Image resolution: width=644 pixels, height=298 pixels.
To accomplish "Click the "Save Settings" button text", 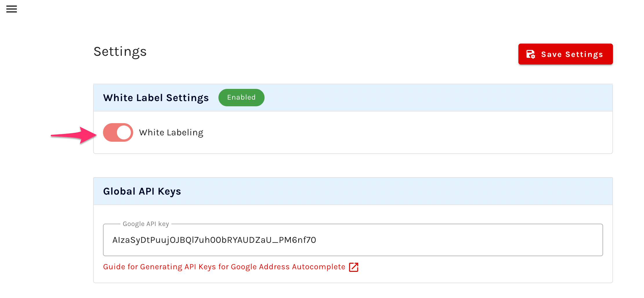I will pyautogui.click(x=572, y=54).
